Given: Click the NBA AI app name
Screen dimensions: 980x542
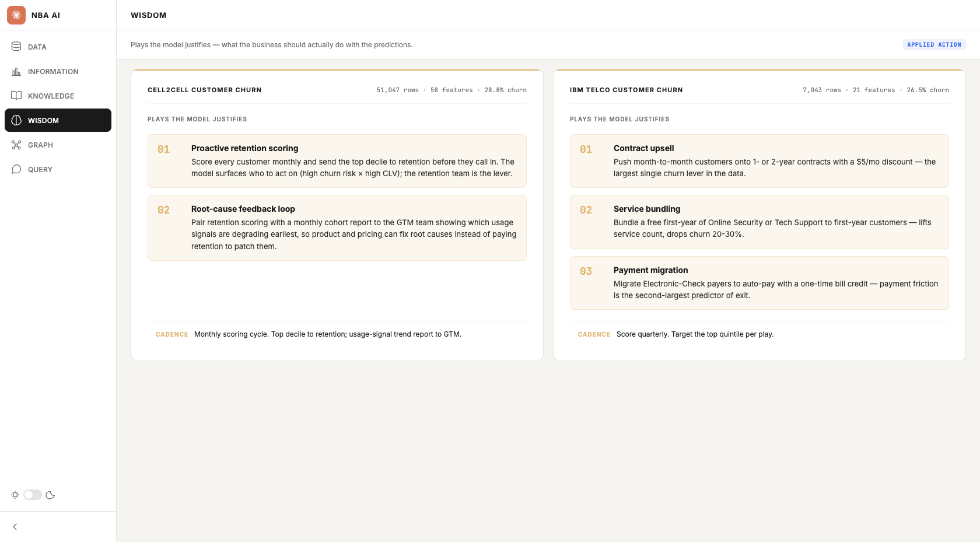Looking at the screenshot, I should point(45,15).
